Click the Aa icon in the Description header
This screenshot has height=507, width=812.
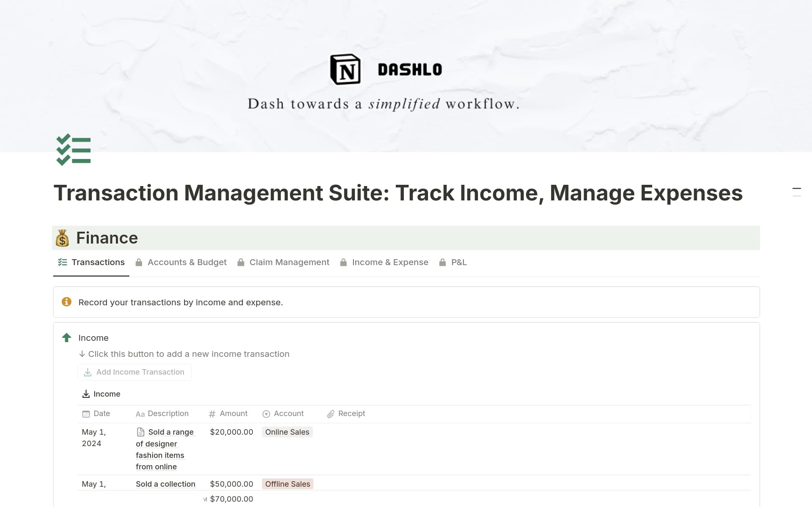[140, 414]
